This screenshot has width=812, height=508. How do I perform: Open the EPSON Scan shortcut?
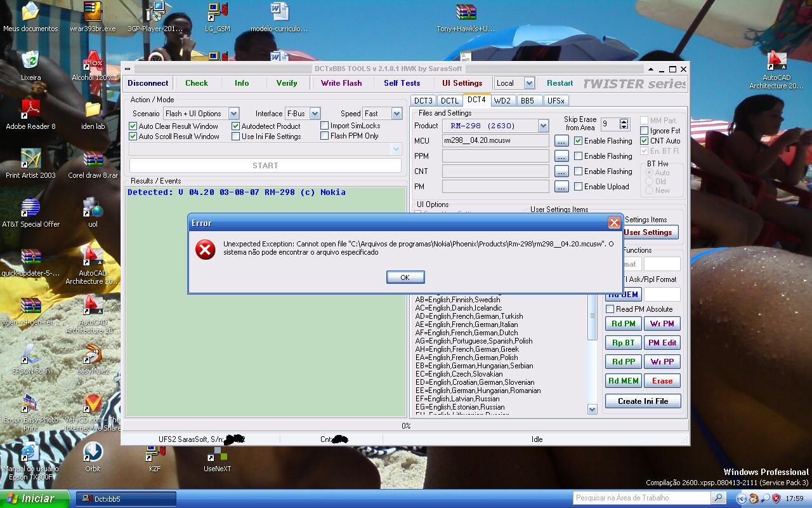click(x=30, y=359)
